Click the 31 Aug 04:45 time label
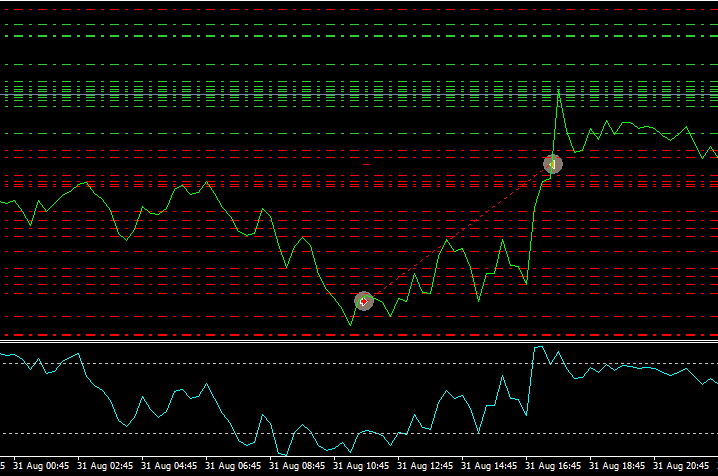This screenshot has height=476, width=718. click(169, 466)
